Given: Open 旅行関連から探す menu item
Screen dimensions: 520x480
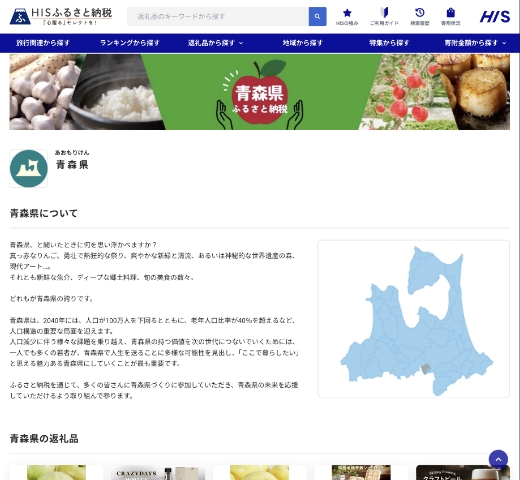Looking at the screenshot, I should 43,43.
